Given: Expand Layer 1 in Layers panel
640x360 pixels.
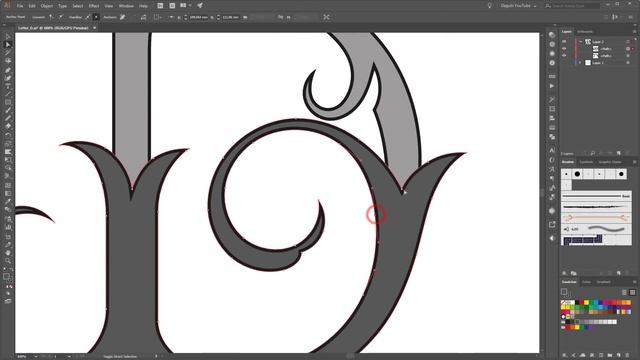Looking at the screenshot, I should click(580, 62).
